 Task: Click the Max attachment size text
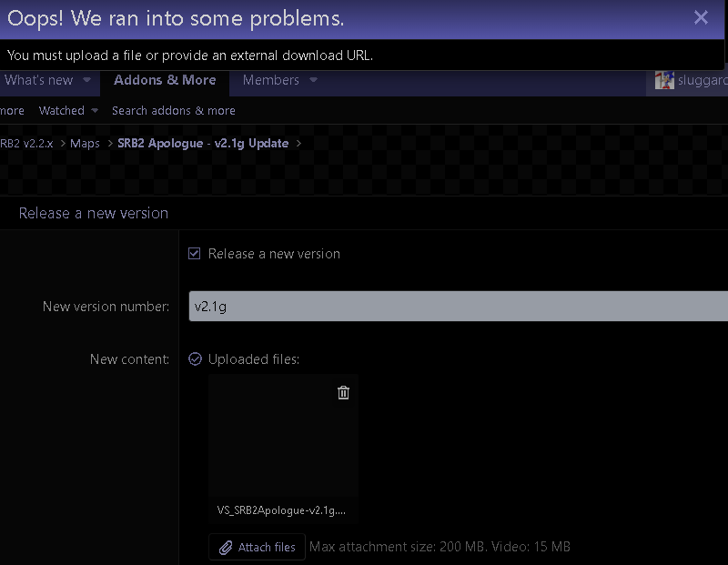click(x=440, y=547)
